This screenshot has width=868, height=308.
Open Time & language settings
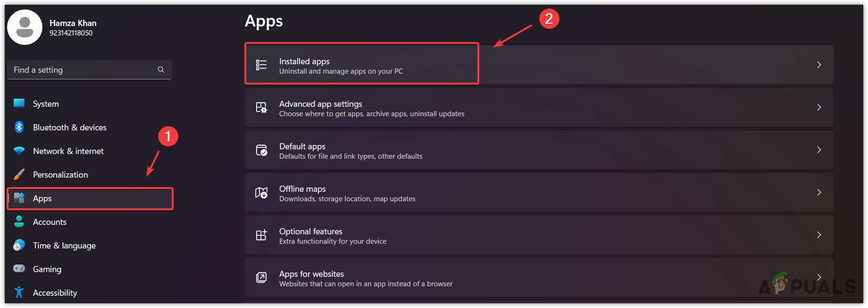click(x=64, y=246)
